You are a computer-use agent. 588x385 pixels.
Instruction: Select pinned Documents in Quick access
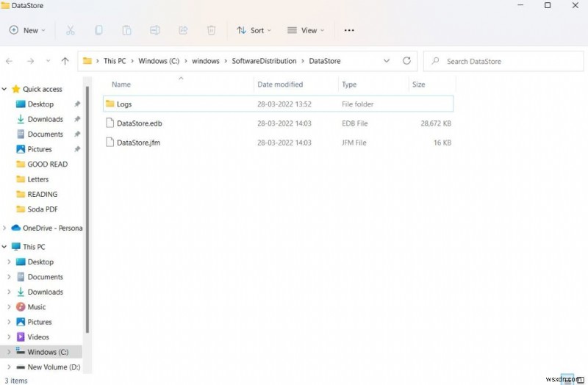tap(45, 134)
